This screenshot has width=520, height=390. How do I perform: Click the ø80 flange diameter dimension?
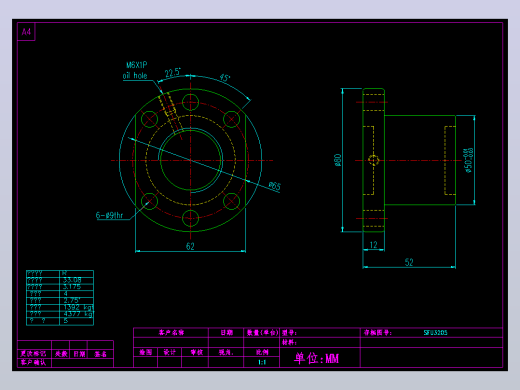pos(338,160)
